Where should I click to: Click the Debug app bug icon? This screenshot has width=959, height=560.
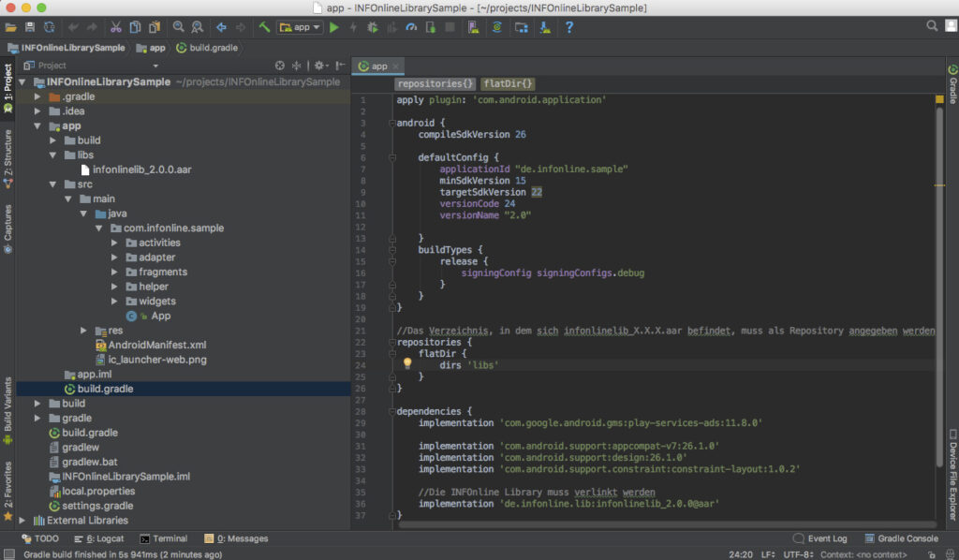[373, 27]
